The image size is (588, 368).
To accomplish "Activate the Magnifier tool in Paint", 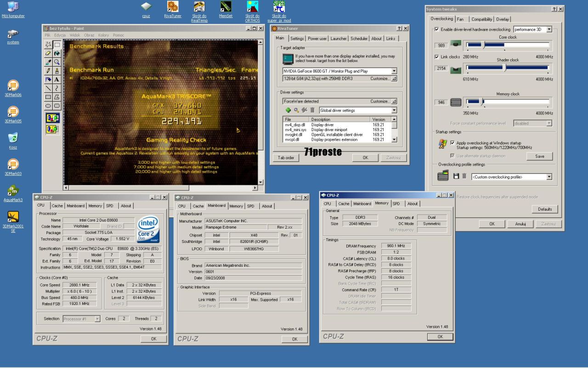I will tap(57, 62).
